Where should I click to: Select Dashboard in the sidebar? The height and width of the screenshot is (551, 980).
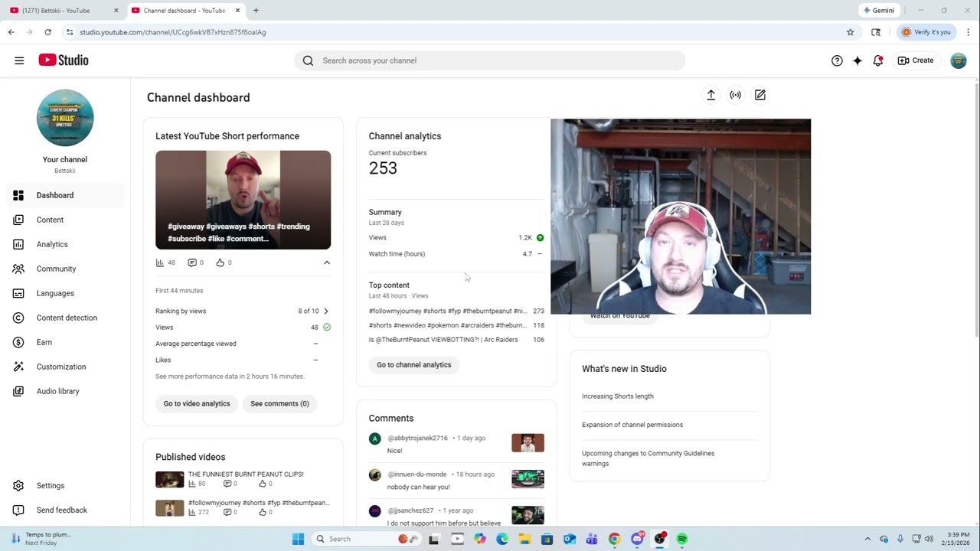[65, 195]
